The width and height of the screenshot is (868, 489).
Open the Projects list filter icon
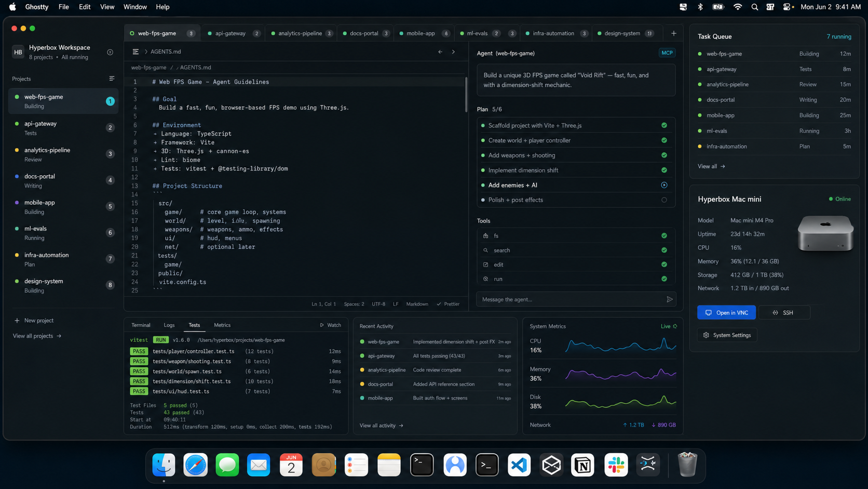(112, 78)
